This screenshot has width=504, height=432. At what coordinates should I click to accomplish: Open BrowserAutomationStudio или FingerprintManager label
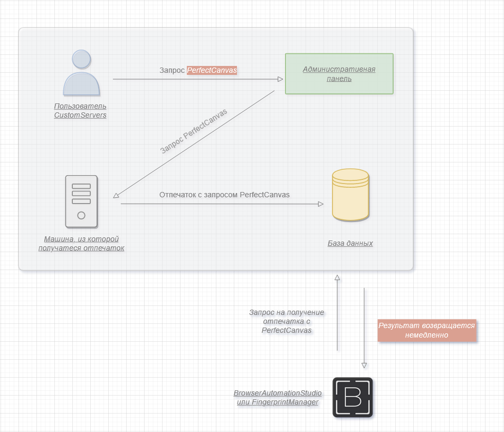278,398
